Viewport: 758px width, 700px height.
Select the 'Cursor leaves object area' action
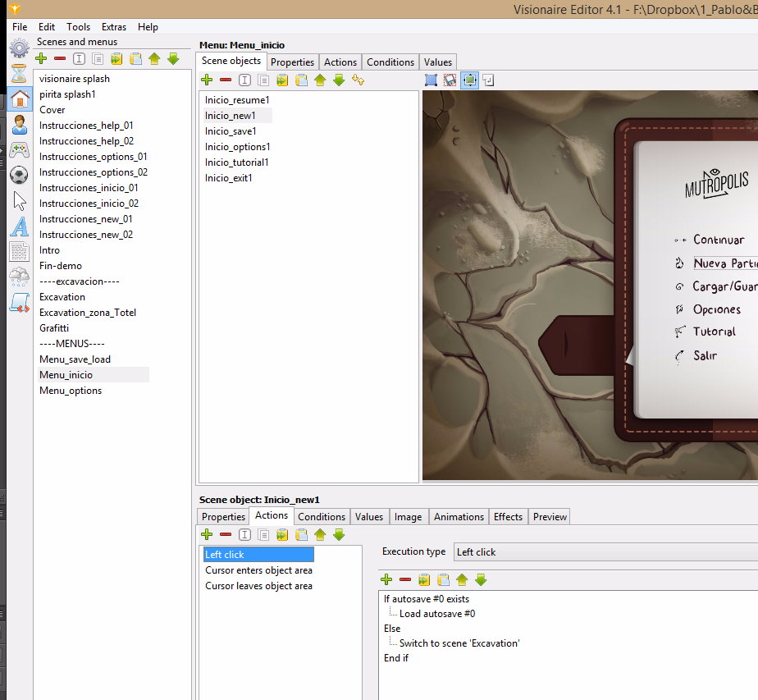258,586
